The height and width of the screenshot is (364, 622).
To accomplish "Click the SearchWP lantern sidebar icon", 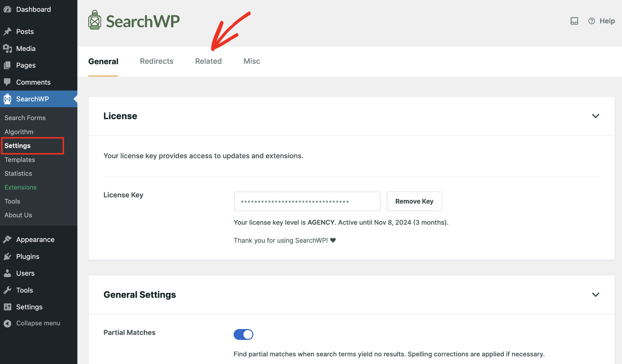I will click(7, 99).
